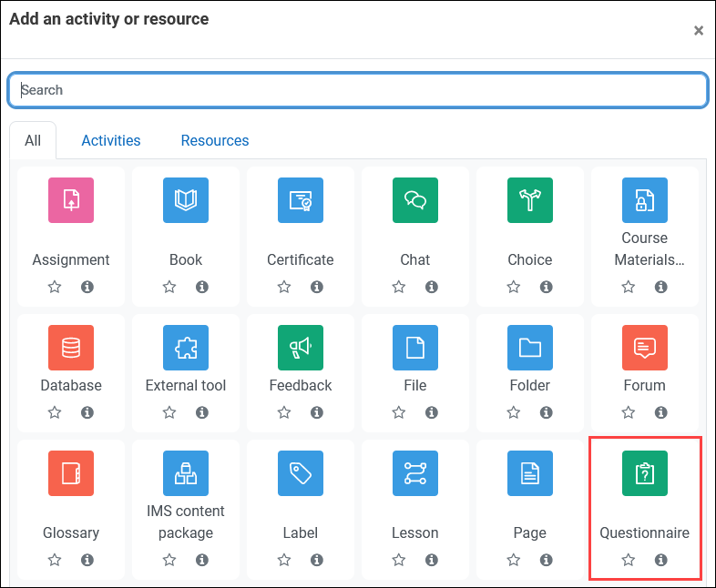Star the Chat activity
The height and width of the screenshot is (588, 716).
(x=399, y=287)
